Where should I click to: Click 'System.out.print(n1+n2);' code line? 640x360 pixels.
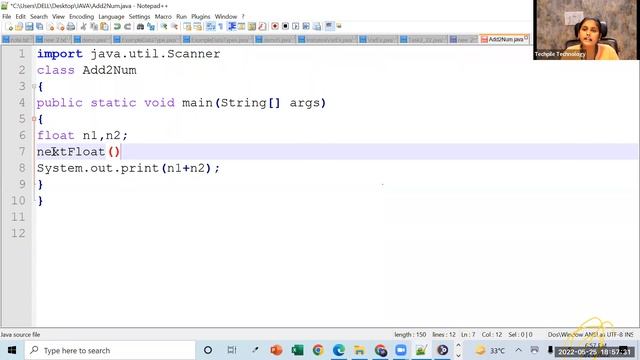pyautogui.click(x=128, y=168)
